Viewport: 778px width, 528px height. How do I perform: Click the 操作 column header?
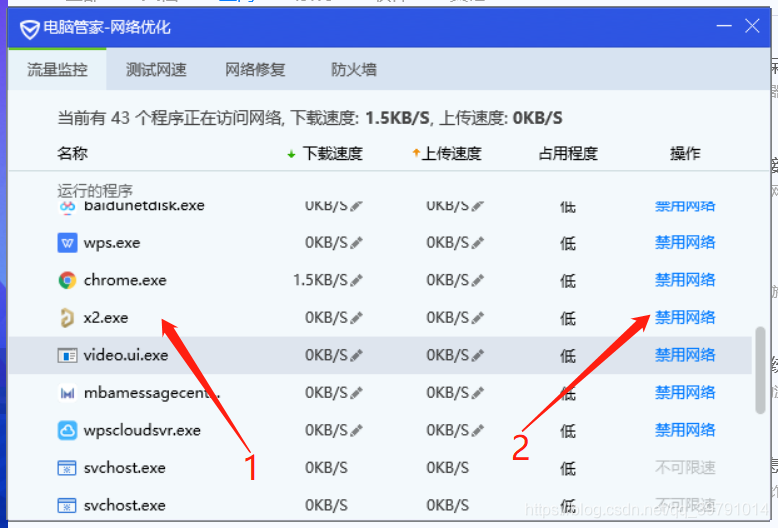tap(685, 153)
